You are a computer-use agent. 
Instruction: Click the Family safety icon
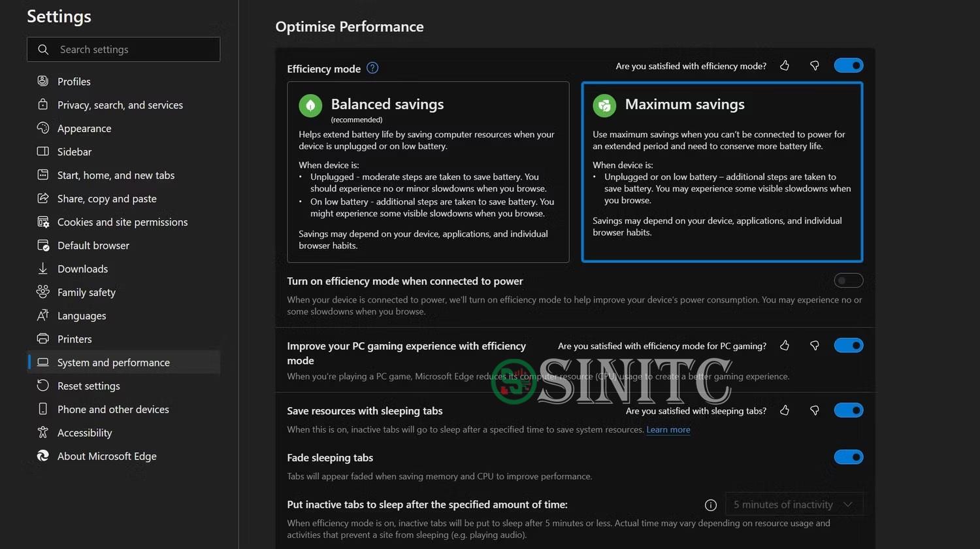(43, 291)
